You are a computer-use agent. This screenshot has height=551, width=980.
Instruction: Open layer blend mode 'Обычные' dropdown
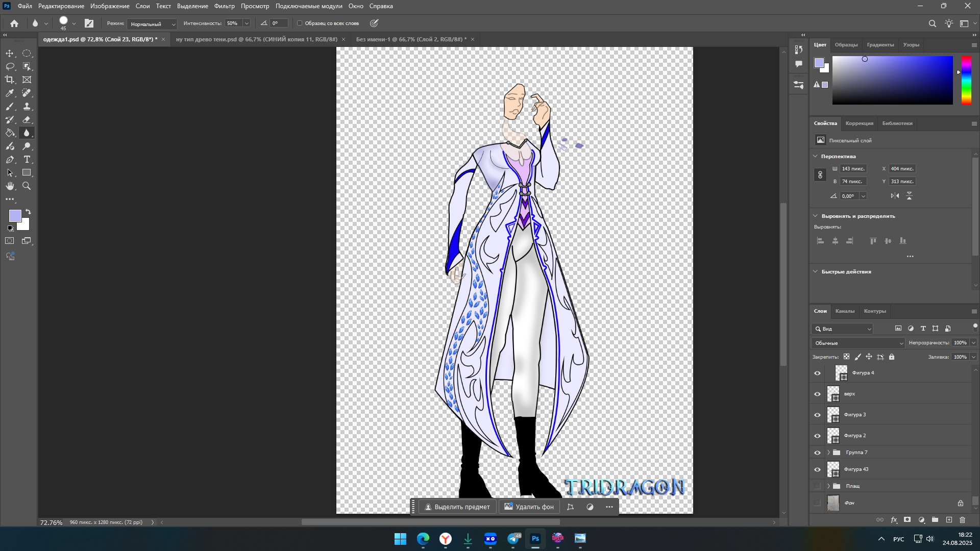857,343
